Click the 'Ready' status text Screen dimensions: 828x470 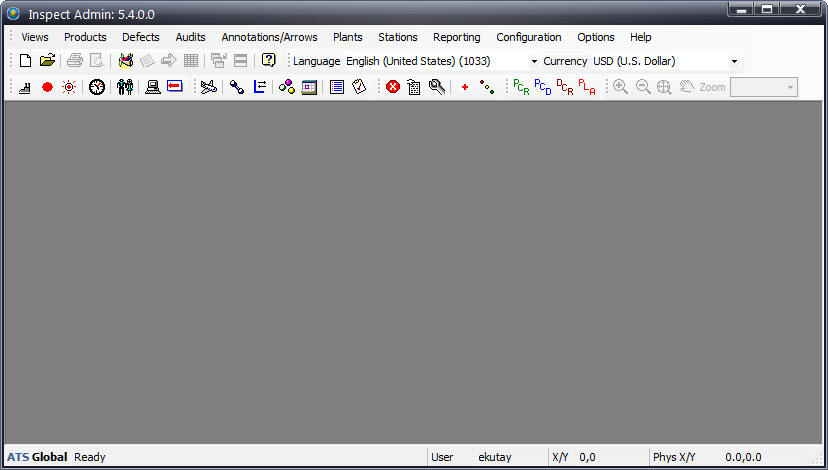tap(90, 457)
